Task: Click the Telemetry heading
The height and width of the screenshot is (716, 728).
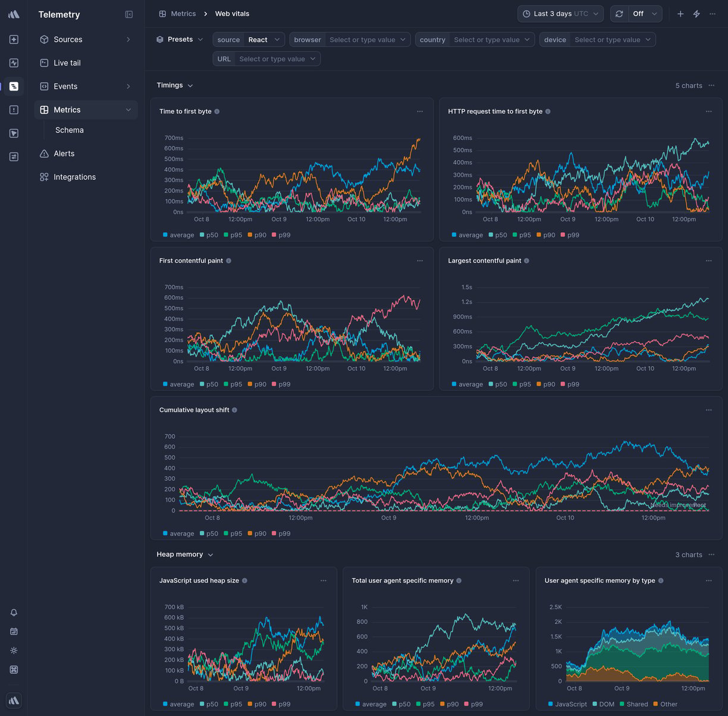Action: 59,14
